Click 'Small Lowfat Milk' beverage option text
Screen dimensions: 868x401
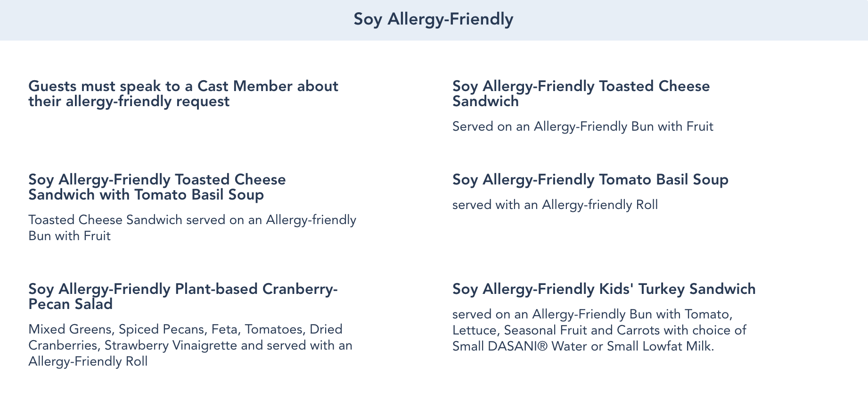tap(660, 346)
